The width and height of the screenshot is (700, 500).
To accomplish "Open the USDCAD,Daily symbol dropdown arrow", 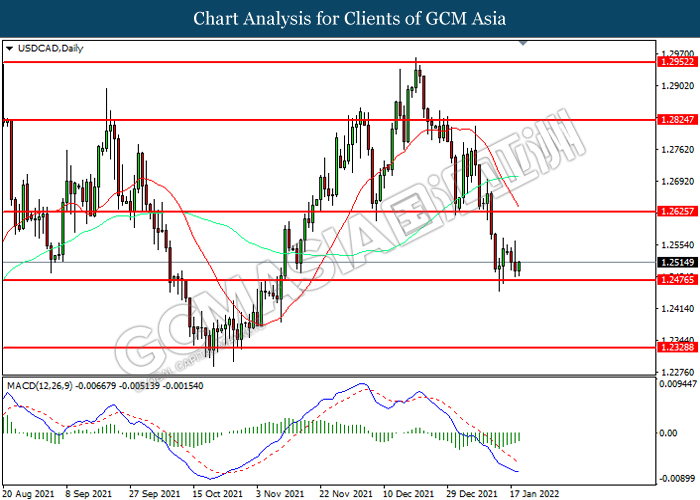I will click(x=9, y=48).
